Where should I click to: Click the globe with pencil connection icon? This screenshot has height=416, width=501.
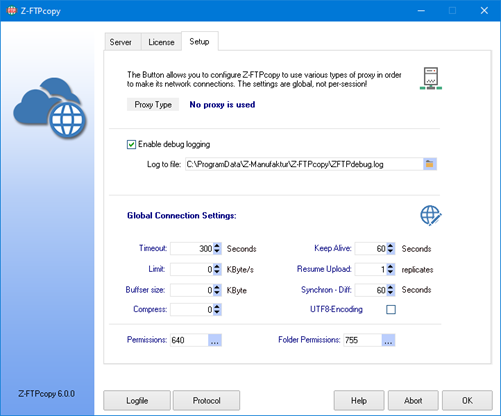pos(431,215)
